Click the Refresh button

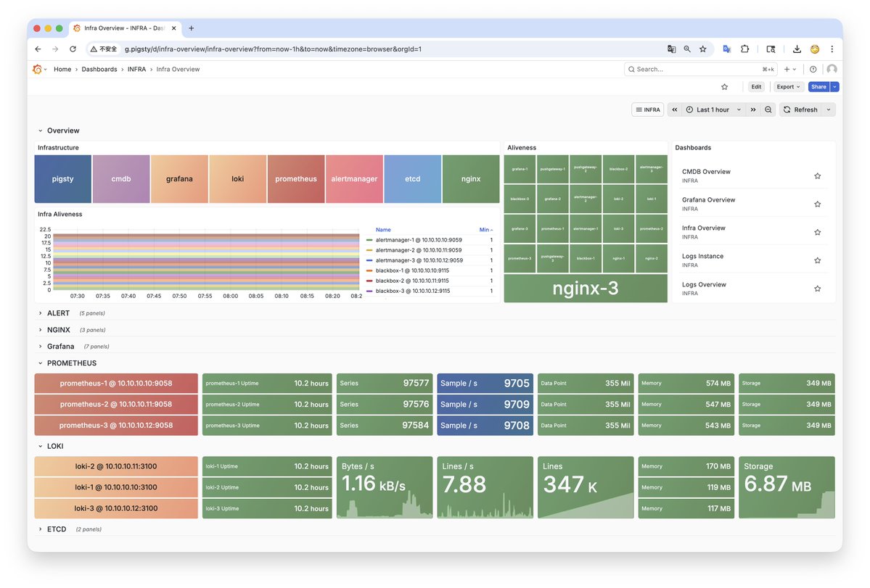(800, 109)
